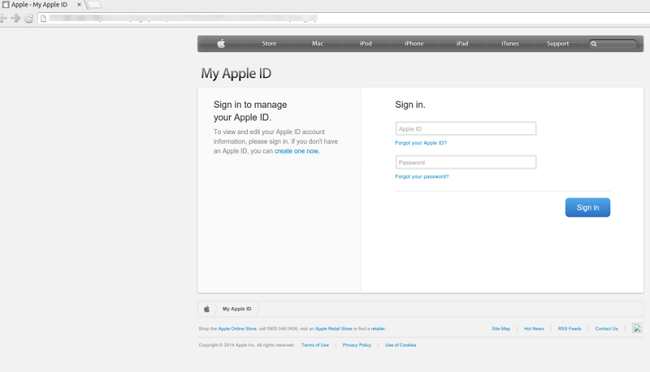Follow the 'Forgot your password?' link

(x=422, y=176)
